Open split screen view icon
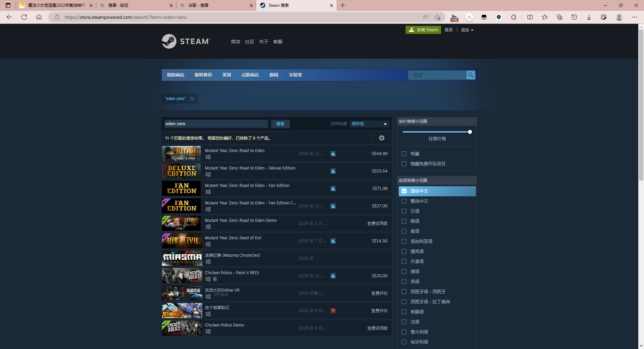 530,17
